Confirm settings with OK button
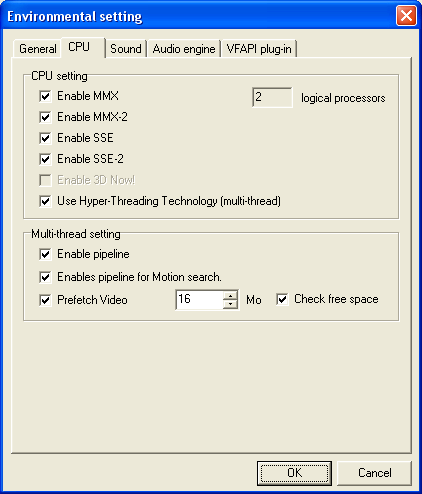This screenshot has height=494, width=422. tap(294, 473)
